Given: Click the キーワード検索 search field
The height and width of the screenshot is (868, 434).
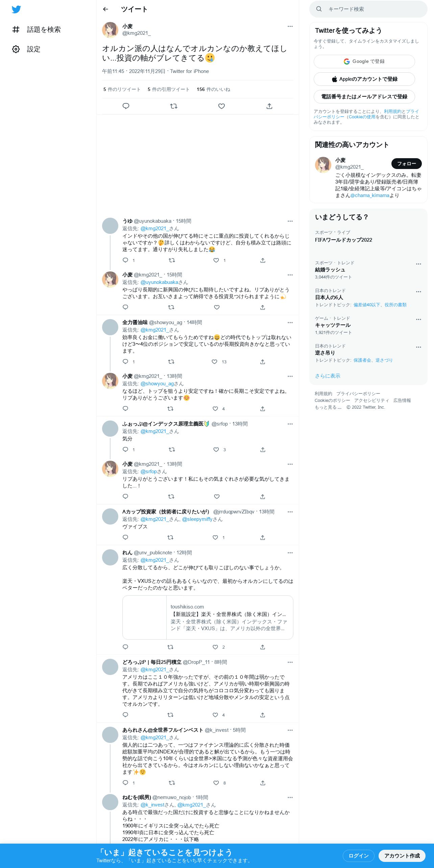Looking at the screenshot, I should tap(368, 9).
